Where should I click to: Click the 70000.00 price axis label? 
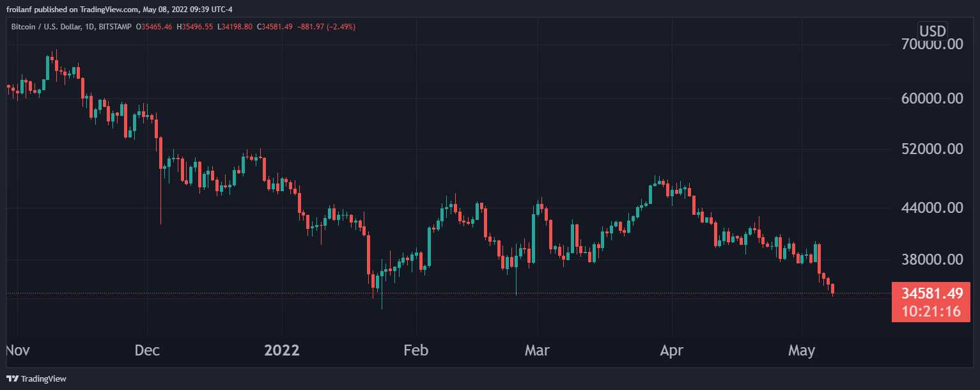point(932,45)
